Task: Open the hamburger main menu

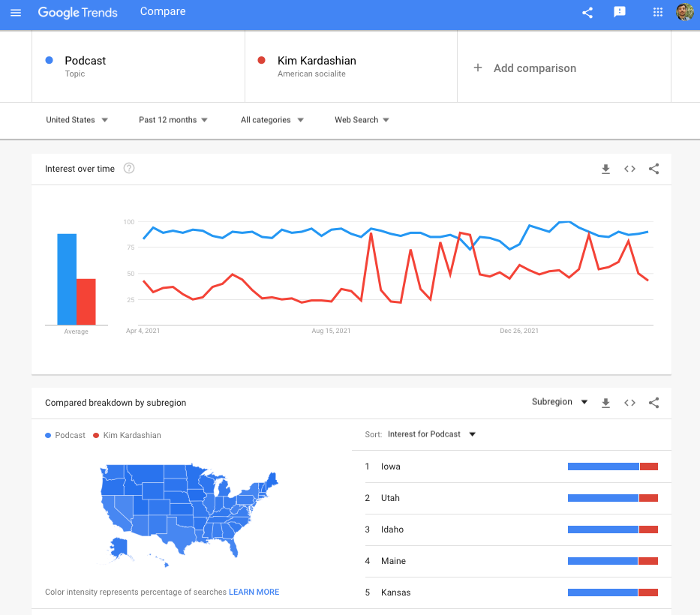Action: pos(16,13)
